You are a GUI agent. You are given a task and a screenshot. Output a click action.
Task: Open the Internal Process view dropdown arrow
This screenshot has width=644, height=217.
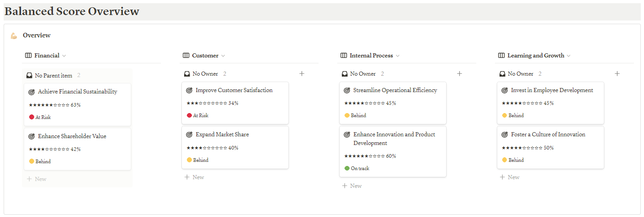(397, 56)
